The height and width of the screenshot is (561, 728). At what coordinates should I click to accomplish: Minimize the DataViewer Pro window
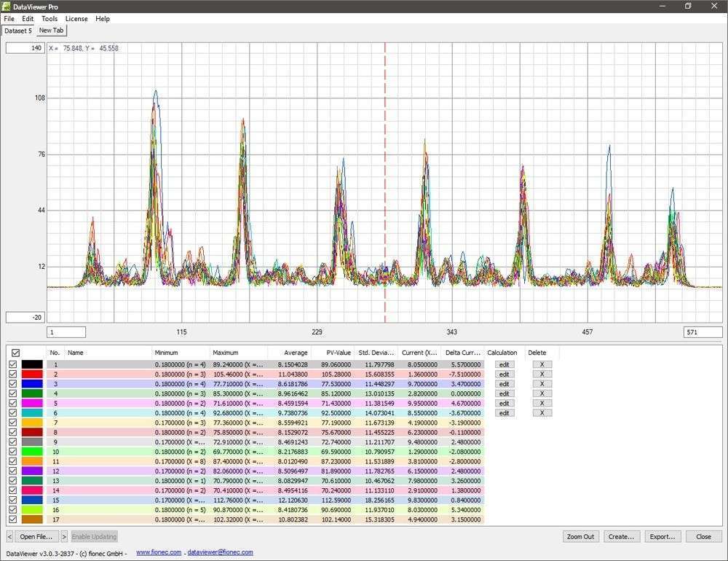[662, 6]
